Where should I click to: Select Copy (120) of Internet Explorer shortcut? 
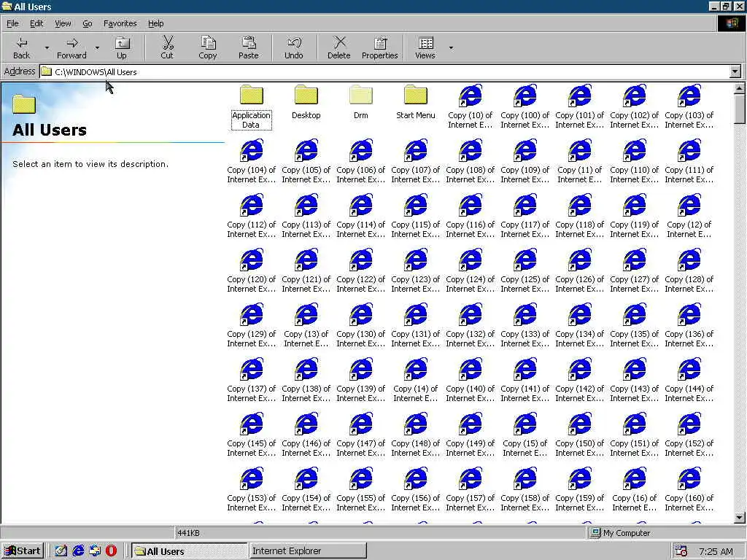[x=251, y=271]
